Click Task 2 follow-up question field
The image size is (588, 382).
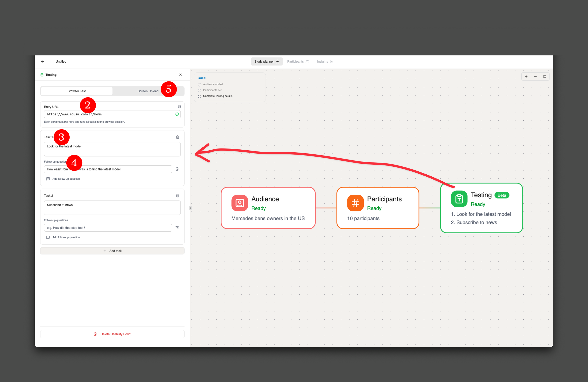108,228
